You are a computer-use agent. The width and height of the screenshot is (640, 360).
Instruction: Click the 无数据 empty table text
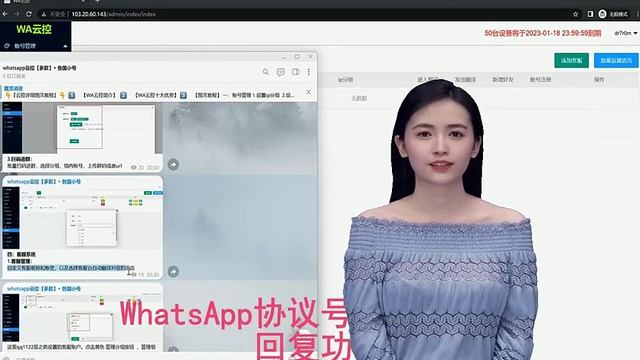[x=359, y=98]
